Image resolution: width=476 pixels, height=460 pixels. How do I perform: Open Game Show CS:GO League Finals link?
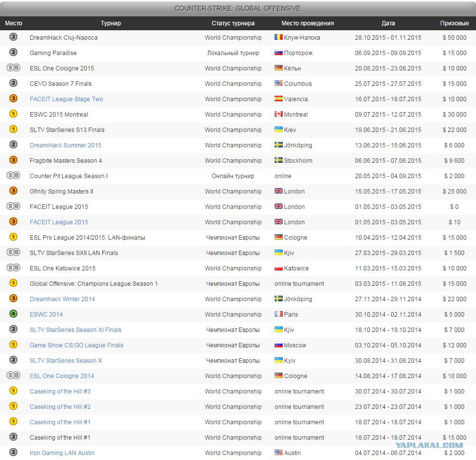coord(76,345)
